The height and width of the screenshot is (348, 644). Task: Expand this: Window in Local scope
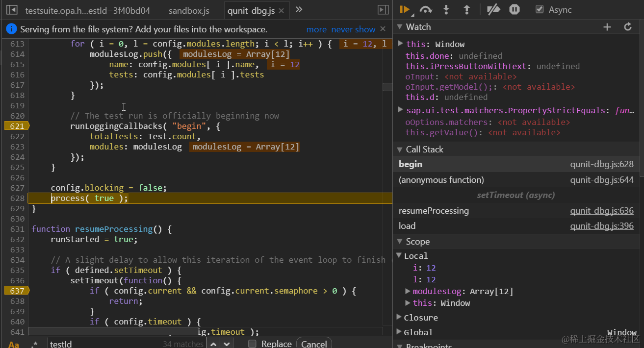coord(408,303)
